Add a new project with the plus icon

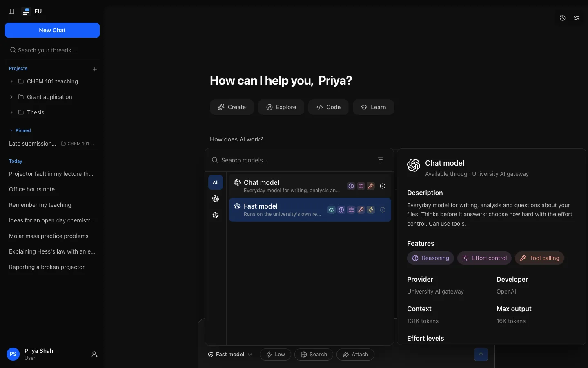95,69
